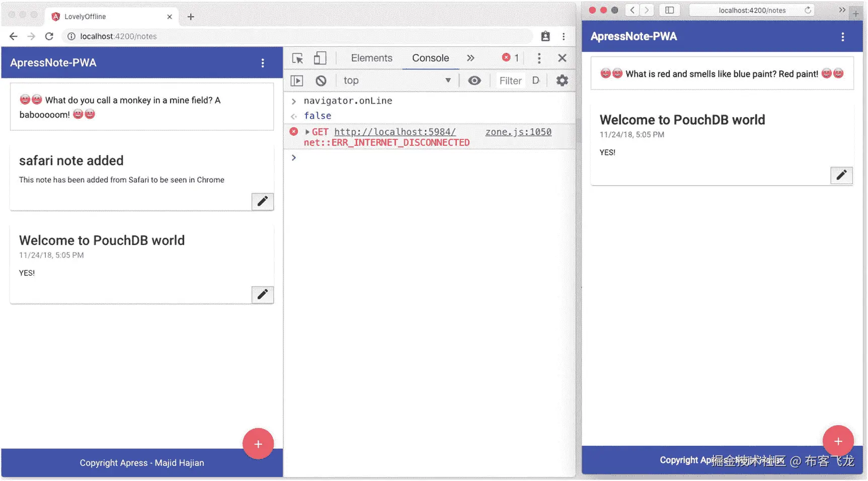
Task: Reload the page in Safari
Action: point(808,10)
